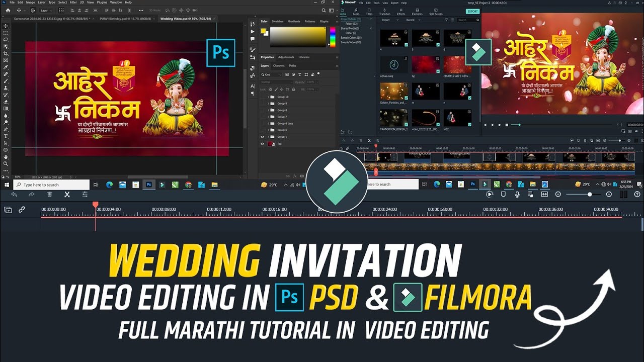Click the foreground color swatch in Color panel
This screenshot has height=362, width=644.
click(x=263, y=31)
